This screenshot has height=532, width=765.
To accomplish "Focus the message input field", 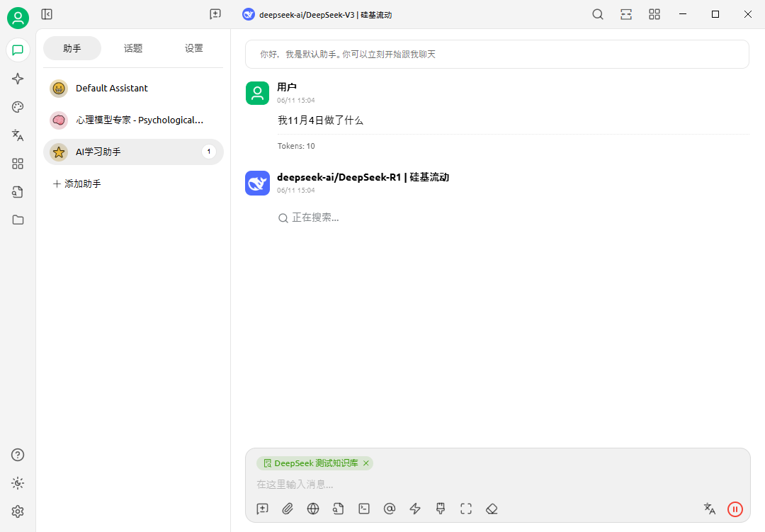I will point(497,485).
